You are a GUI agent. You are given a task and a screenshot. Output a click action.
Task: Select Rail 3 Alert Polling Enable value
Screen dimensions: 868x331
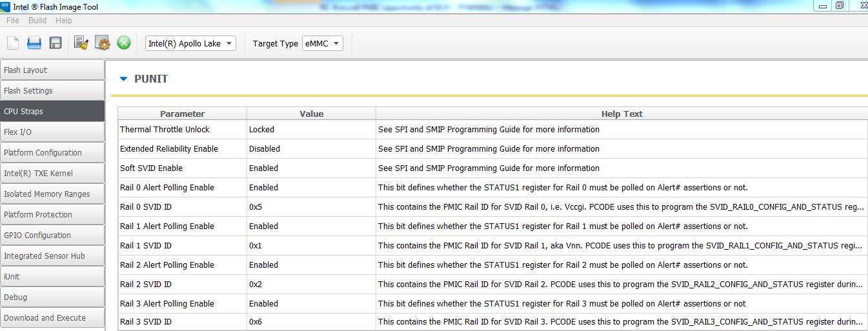click(x=311, y=304)
